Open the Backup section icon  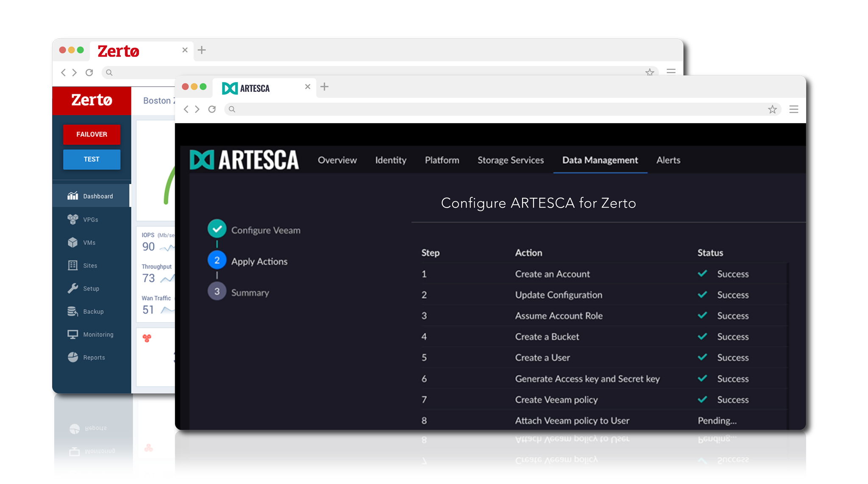click(x=73, y=311)
